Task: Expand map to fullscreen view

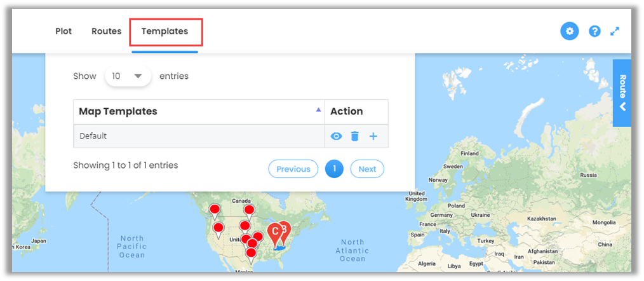Action: (615, 31)
